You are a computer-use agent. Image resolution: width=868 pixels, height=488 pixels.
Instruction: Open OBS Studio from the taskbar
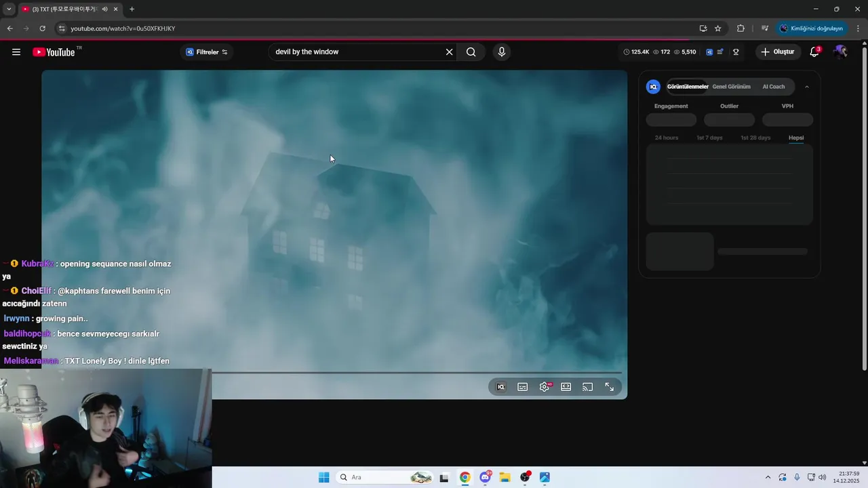525,477
